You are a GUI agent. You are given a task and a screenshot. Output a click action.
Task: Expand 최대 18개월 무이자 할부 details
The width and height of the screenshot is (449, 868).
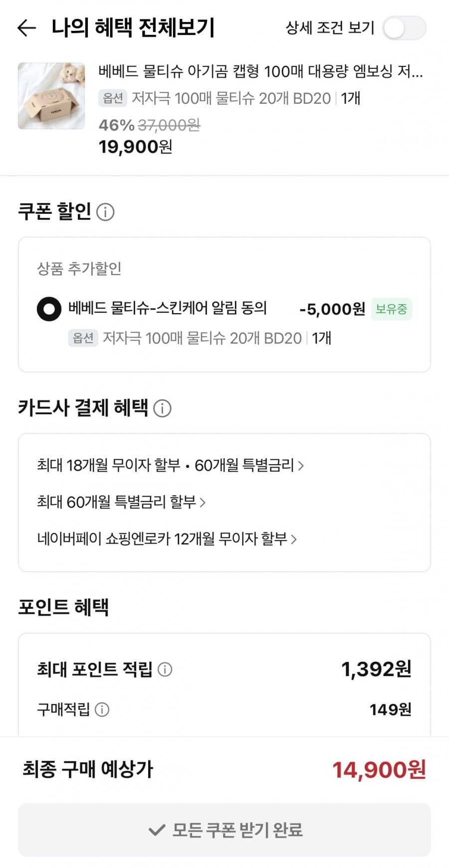coord(170,466)
